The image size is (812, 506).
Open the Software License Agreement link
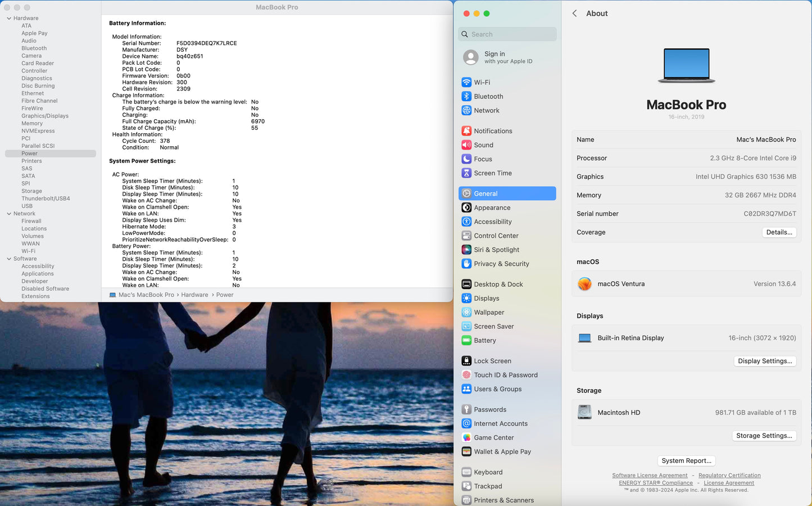650,476
